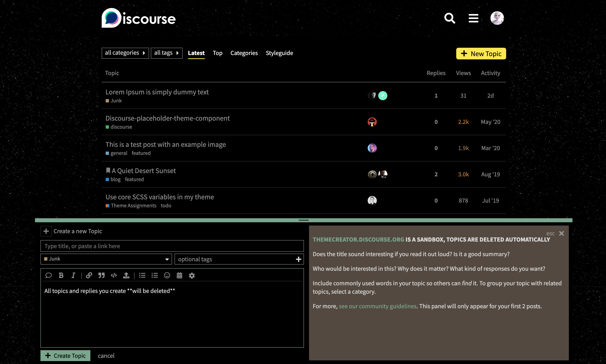Open the community guidelines link
The height and width of the screenshot is (364, 606).
[378, 306]
